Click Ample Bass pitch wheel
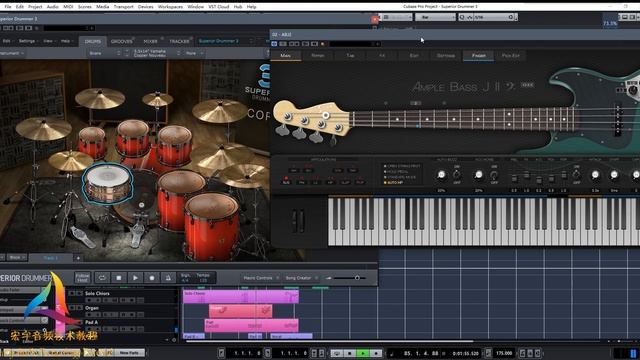The height and width of the screenshot is (360, 640). [294, 221]
